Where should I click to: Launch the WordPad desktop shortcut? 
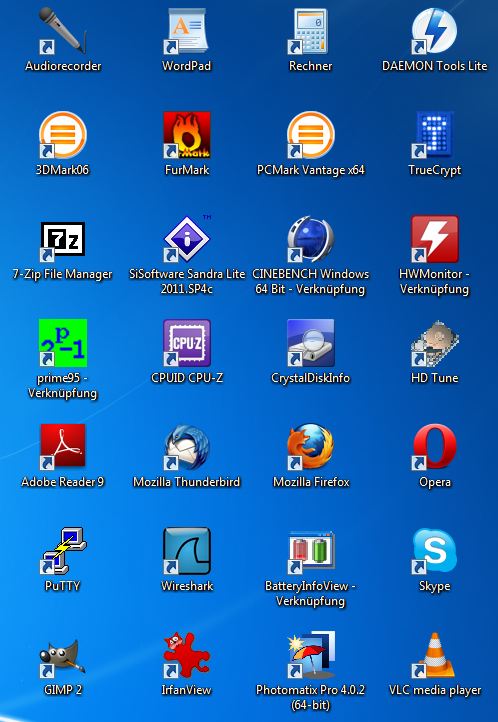point(186,31)
